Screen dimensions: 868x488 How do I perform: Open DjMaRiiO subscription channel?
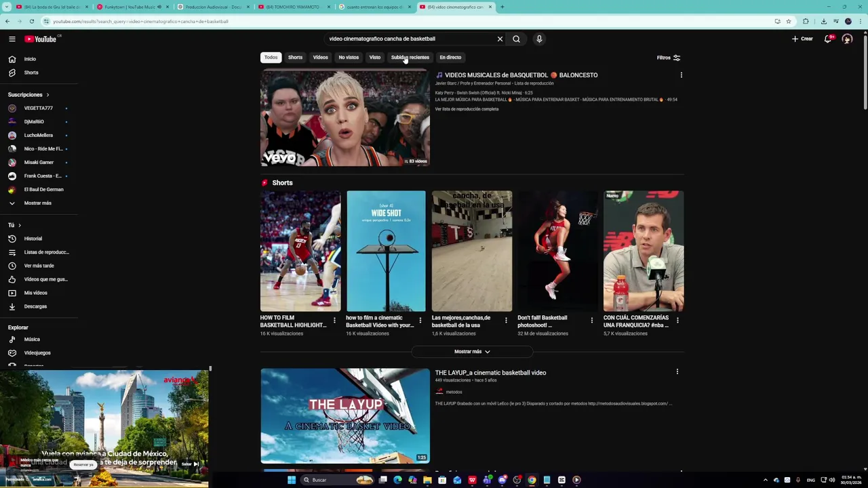34,121
